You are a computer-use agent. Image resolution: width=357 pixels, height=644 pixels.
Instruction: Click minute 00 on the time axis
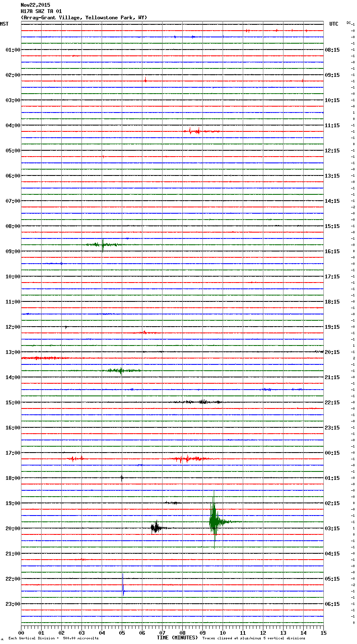(x=21, y=633)
